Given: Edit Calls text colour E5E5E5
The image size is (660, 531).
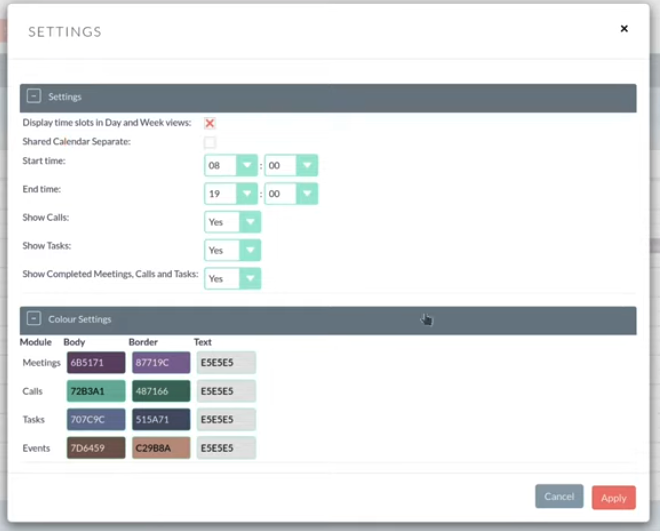Looking at the screenshot, I should coord(226,391).
